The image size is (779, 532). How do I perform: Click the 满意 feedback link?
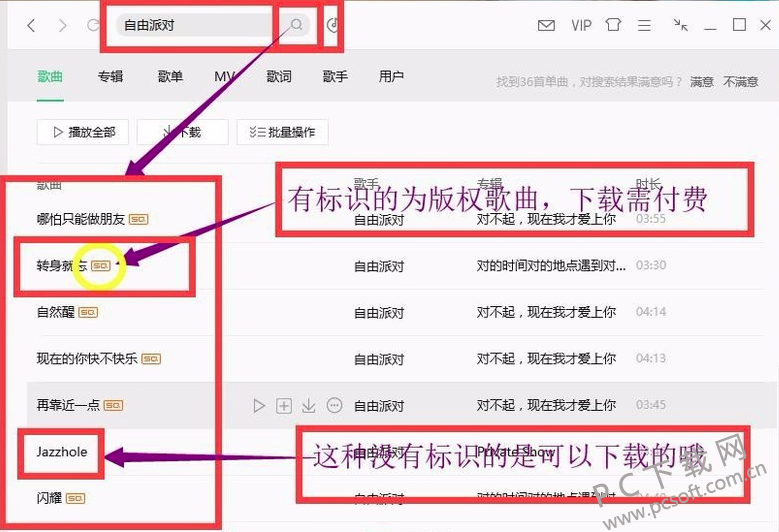701,82
